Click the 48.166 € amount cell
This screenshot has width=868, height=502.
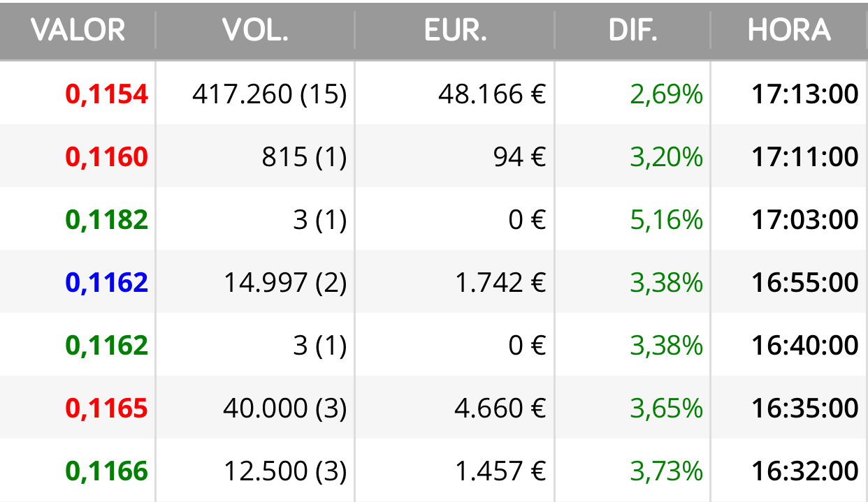[x=492, y=94]
